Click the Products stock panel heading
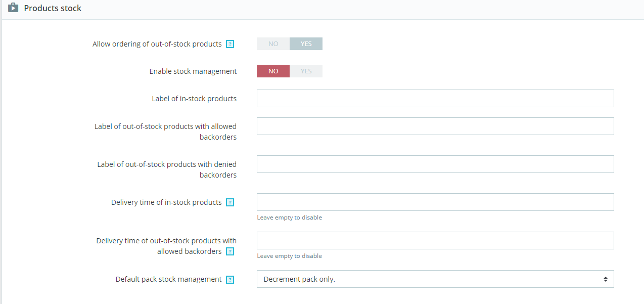The width and height of the screenshot is (644, 304). [x=53, y=8]
